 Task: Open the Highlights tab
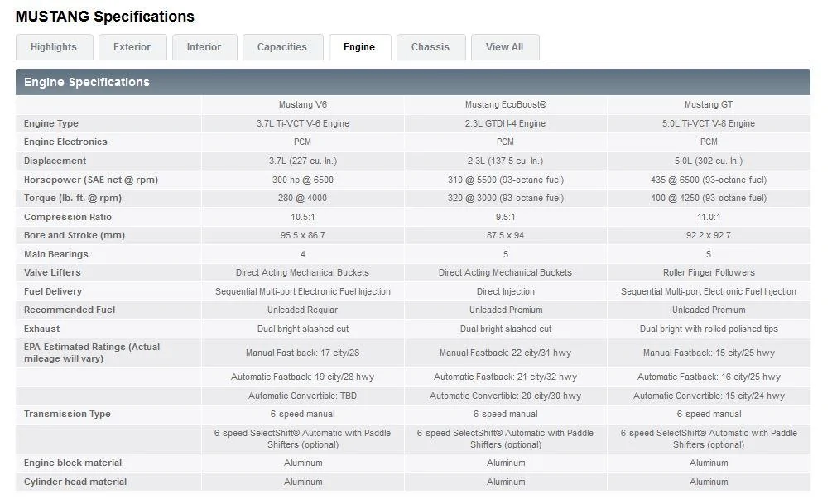(54, 47)
